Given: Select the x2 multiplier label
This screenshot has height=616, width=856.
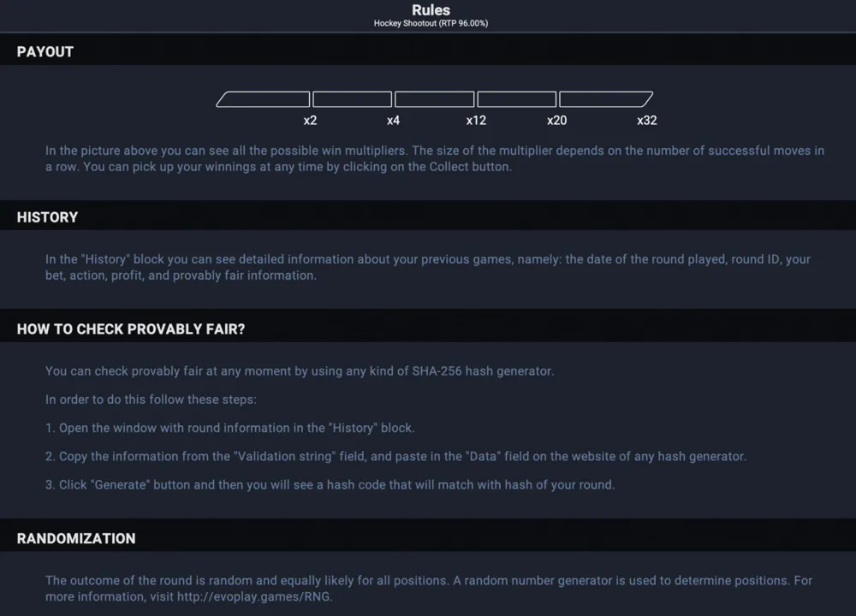Looking at the screenshot, I should [x=310, y=121].
